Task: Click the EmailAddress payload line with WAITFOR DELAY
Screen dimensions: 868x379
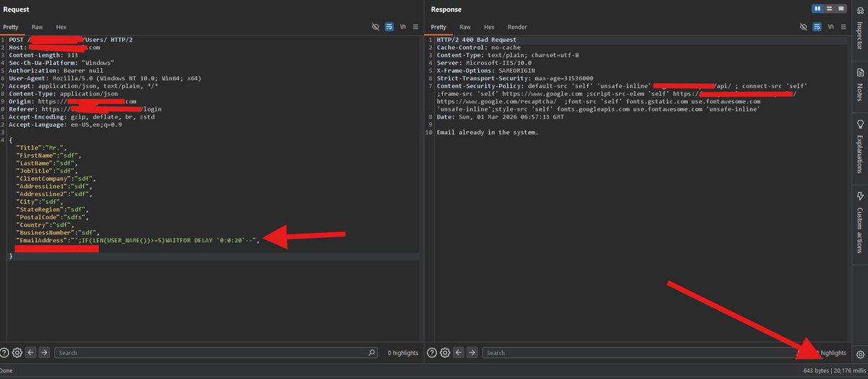Action: [x=137, y=239]
